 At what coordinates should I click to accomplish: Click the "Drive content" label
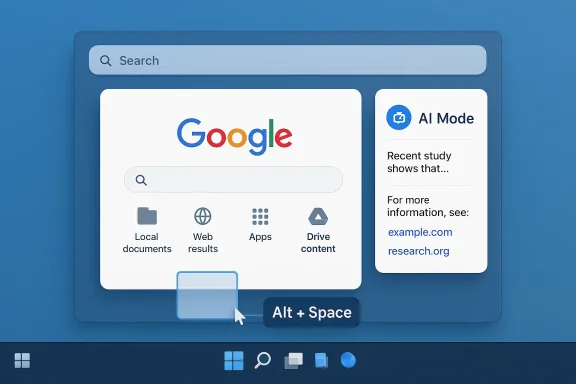click(x=318, y=243)
